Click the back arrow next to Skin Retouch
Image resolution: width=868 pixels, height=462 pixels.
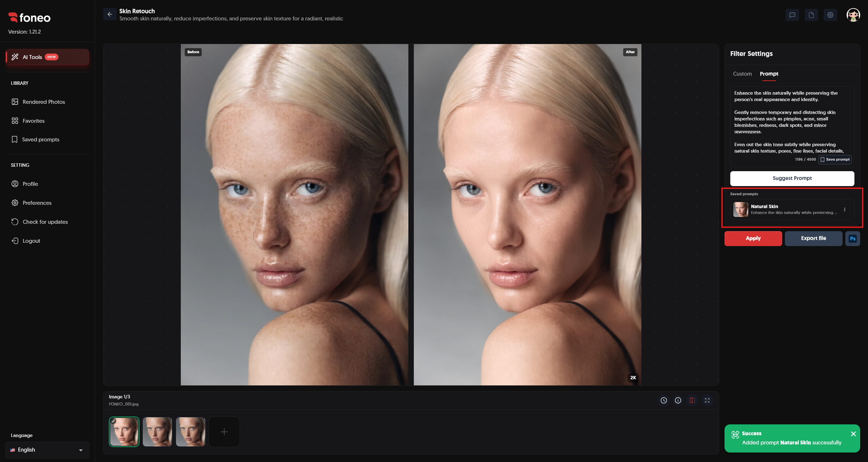110,14
